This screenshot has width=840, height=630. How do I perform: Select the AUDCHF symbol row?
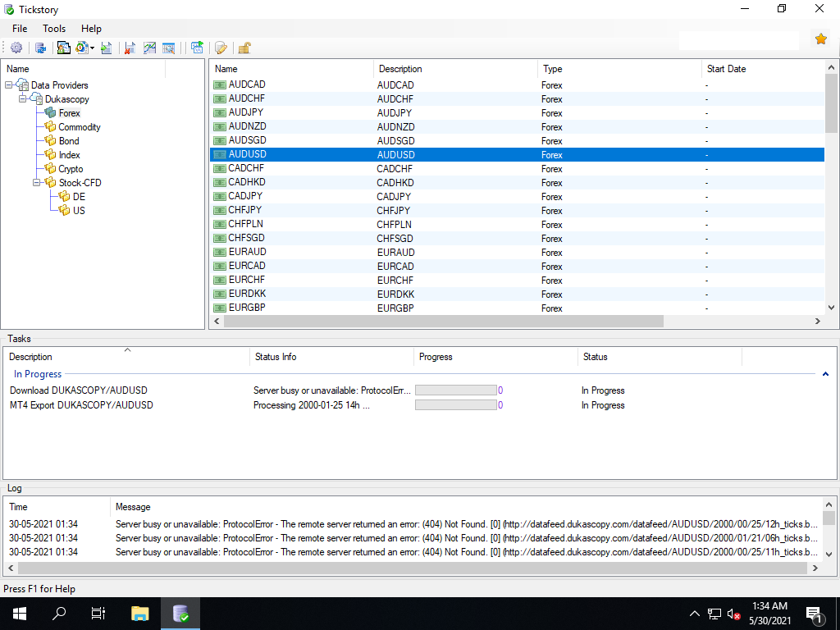click(x=517, y=98)
